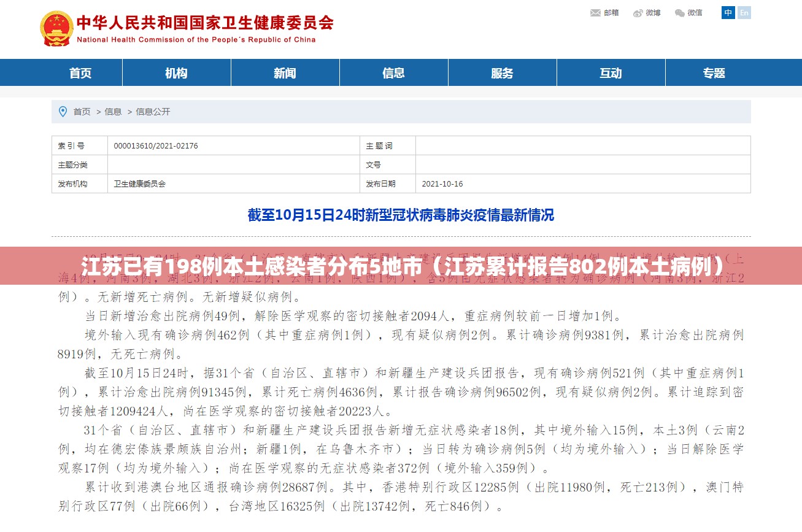Switch language to 中 Chinese
Viewport: 802px width, 532px height.
coord(728,13)
